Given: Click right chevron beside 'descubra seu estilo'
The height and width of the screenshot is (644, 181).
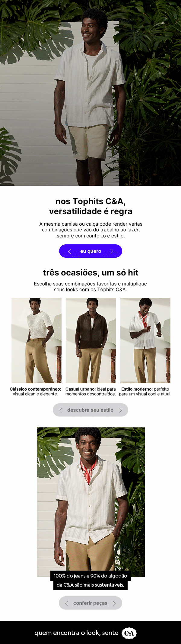Looking at the screenshot, I should pyautogui.click(x=120, y=410).
